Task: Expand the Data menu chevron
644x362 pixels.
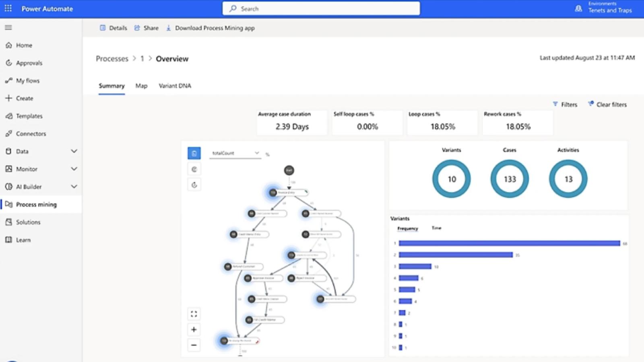Action: click(x=74, y=151)
